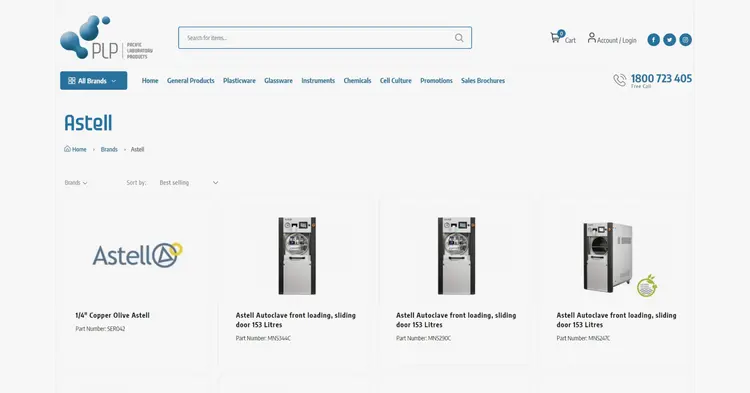Expand the All Brands dropdown
Viewport: 750px width, 393px height.
[x=94, y=80]
